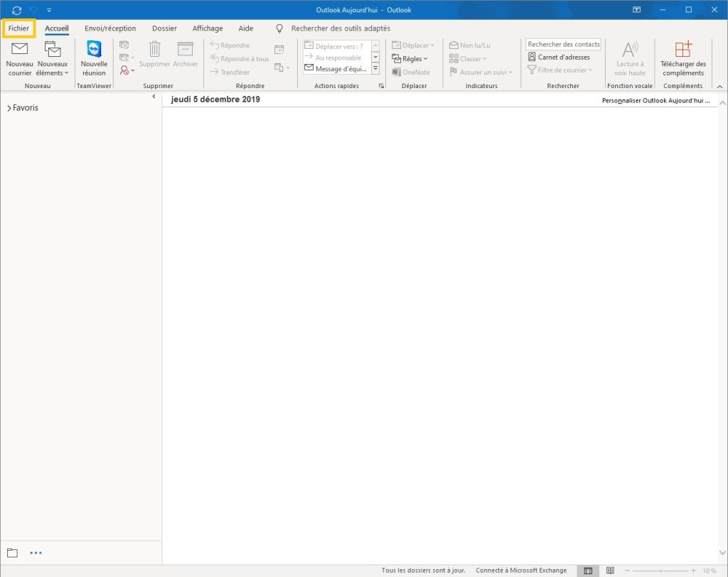Click the zoom out minus button

point(627,571)
